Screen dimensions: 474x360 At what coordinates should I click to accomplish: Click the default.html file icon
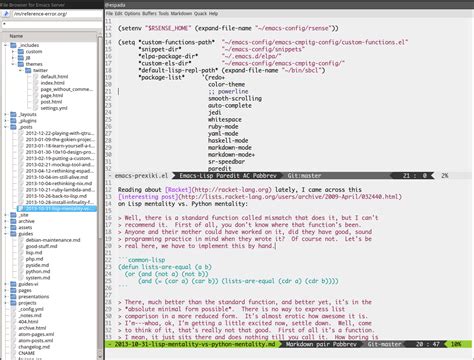click(x=35, y=77)
